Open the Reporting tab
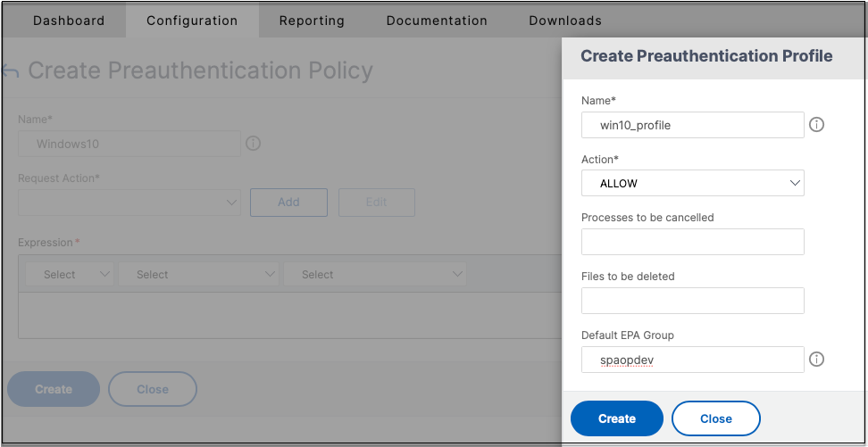This screenshot has width=868, height=447. pos(312,21)
